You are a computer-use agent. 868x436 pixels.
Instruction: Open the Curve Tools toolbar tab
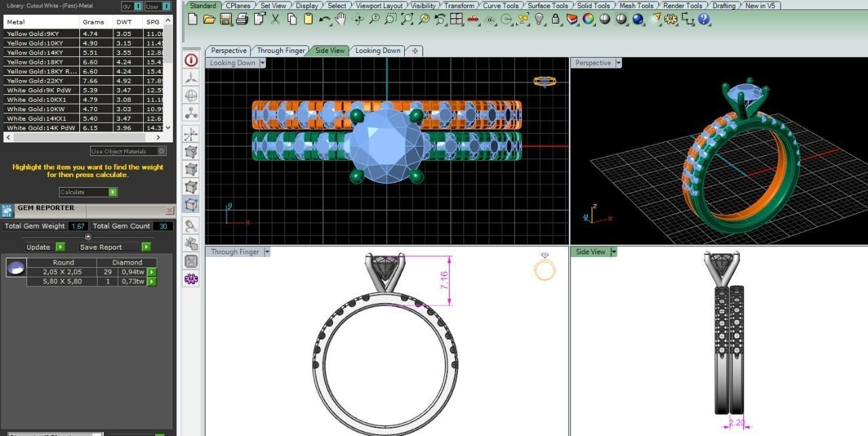tap(501, 5)
